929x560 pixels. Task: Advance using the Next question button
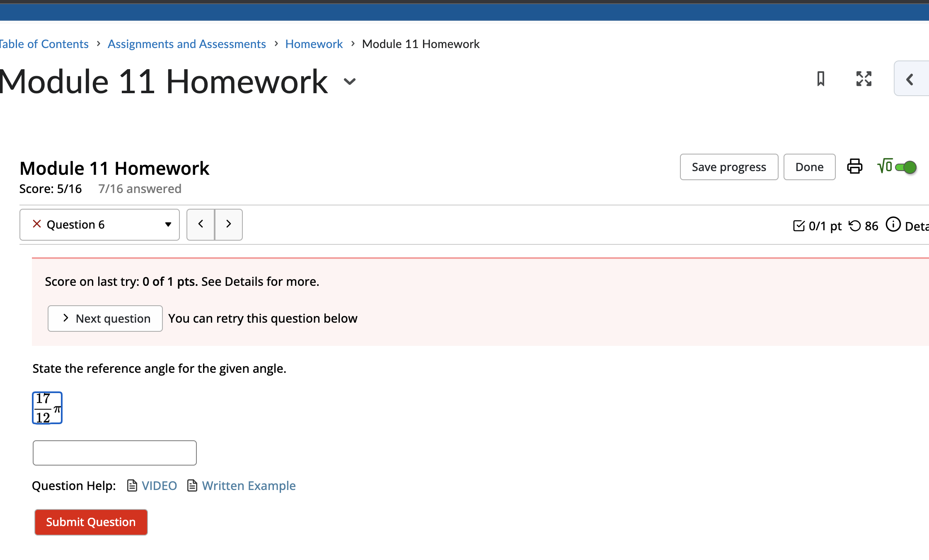(x=105, y=318)
